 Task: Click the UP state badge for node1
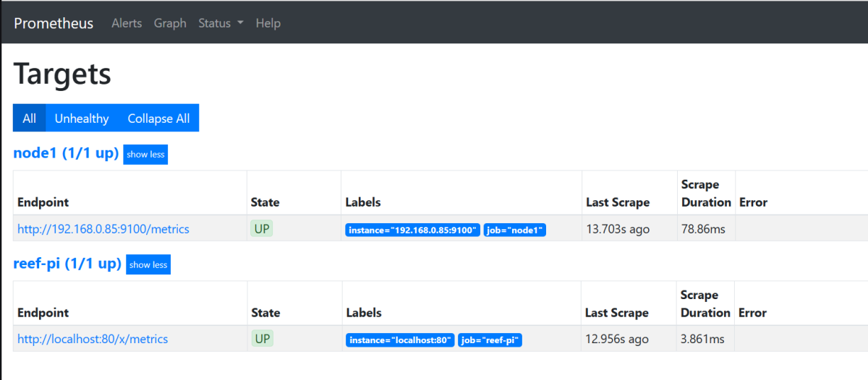pos(263,229)
